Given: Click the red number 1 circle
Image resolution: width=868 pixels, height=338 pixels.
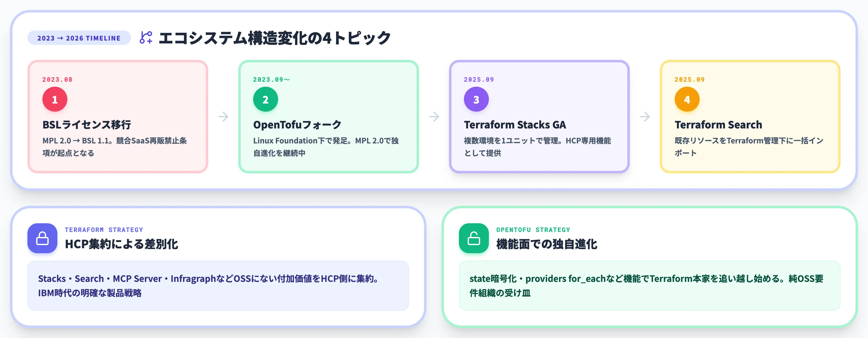Looking at the screenshot, I should 55,99.
